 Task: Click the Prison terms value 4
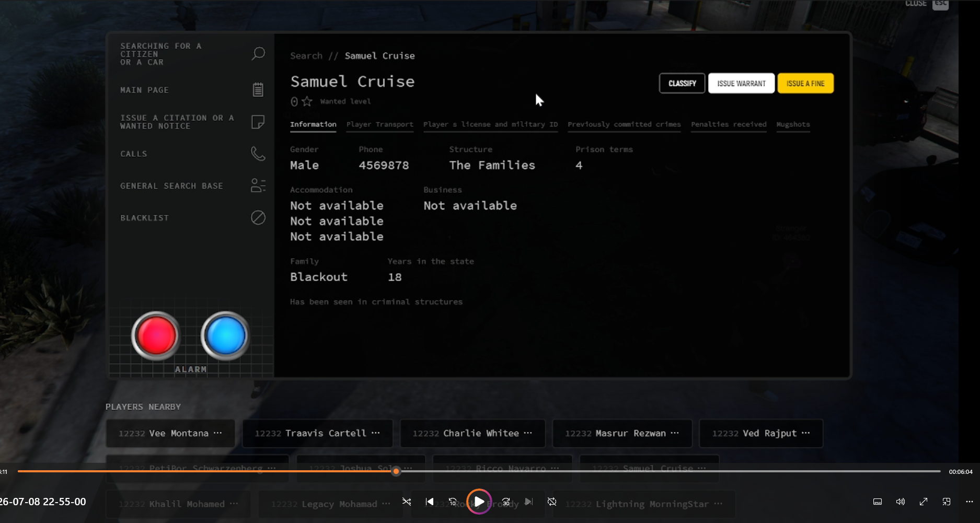coord(579,165)
